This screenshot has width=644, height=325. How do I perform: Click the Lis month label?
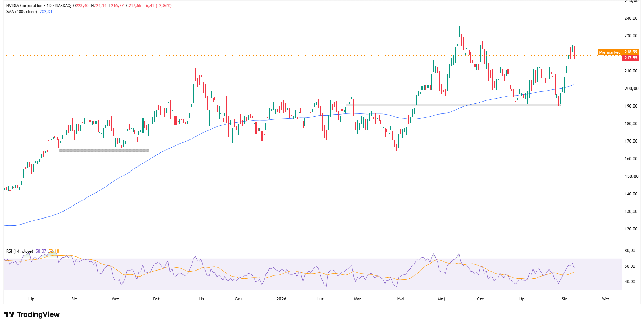(x=201, y=299)
